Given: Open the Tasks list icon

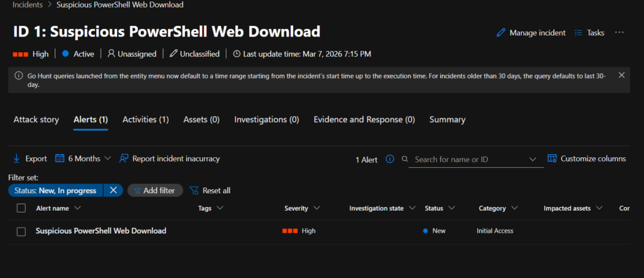Looking at the screenshot, I should pos(578,33).
